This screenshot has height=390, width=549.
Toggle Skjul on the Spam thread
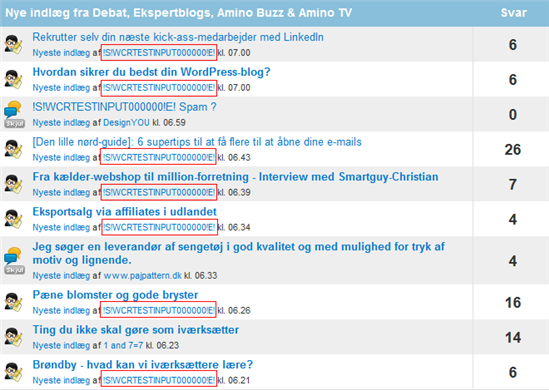[x=15, y=124]
